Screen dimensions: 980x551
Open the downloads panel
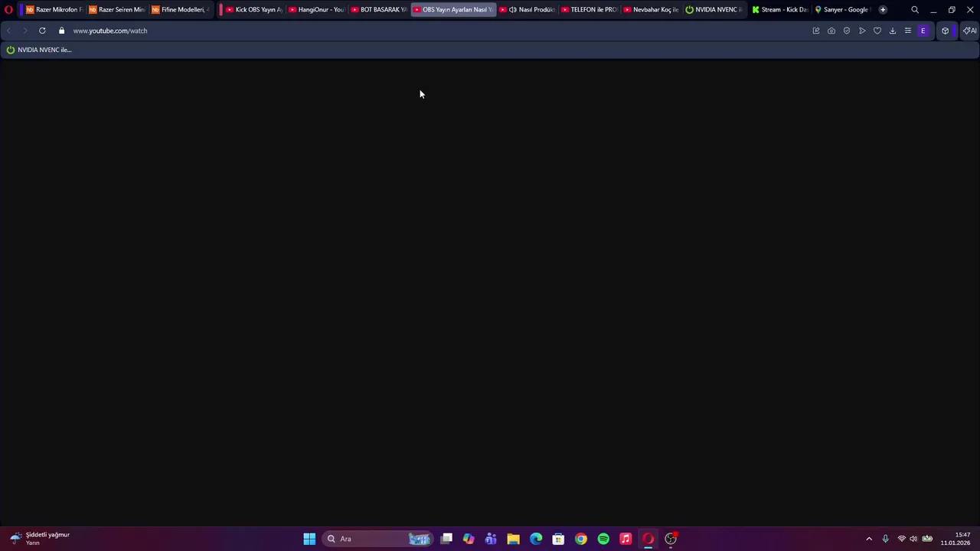[893, 31]
